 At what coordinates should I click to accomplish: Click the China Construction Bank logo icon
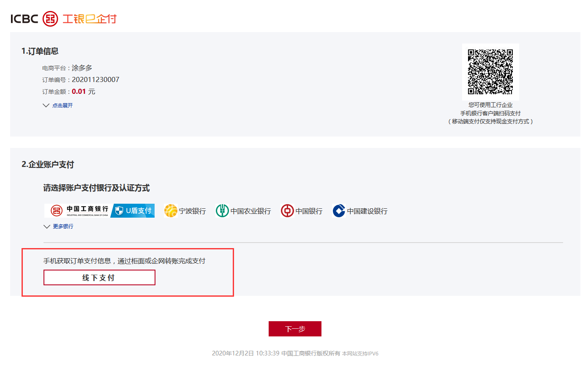(339, 210)
